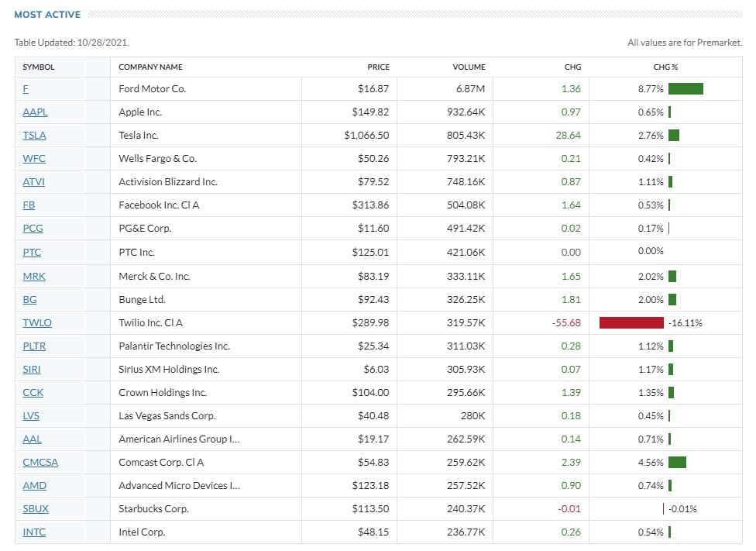Click the Advanced Micro Devices name
756x551 pixels.
click(x=180, y=485)
